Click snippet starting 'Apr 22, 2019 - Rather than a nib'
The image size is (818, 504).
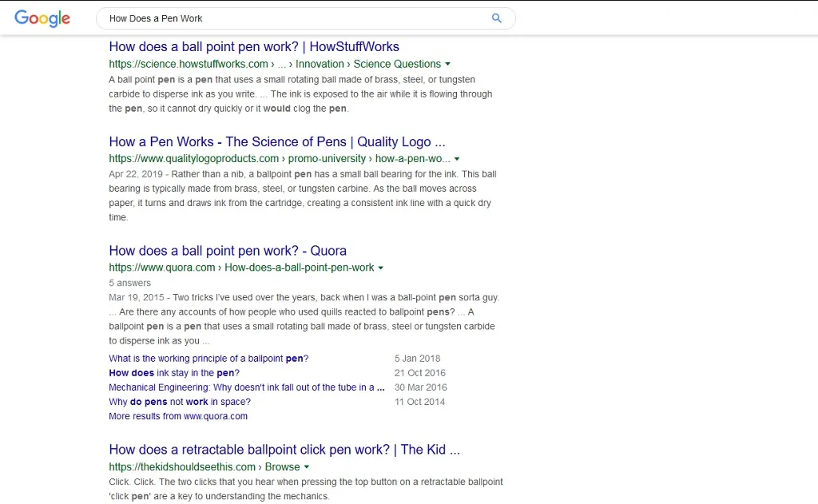click(x=303, y=196)
